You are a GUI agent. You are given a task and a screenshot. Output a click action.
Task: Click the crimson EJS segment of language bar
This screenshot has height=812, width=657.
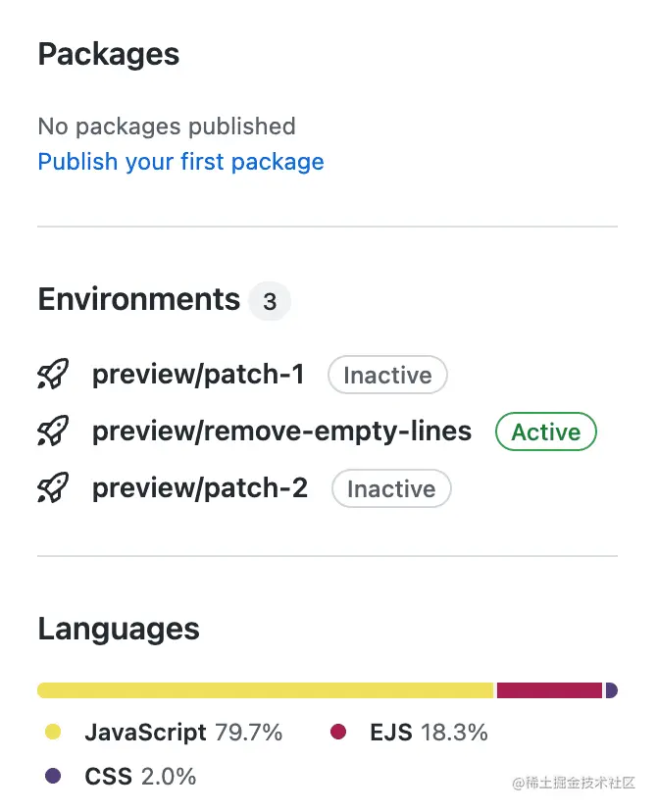[549, 690]
